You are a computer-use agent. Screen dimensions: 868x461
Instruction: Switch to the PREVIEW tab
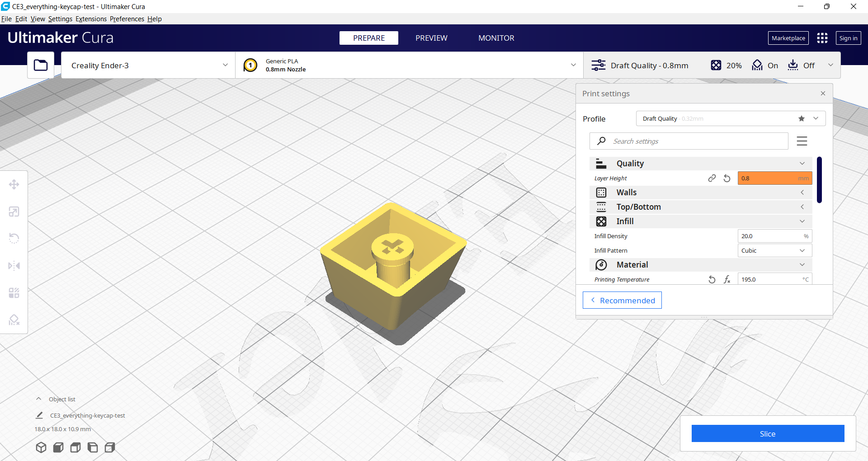[431, 38]
